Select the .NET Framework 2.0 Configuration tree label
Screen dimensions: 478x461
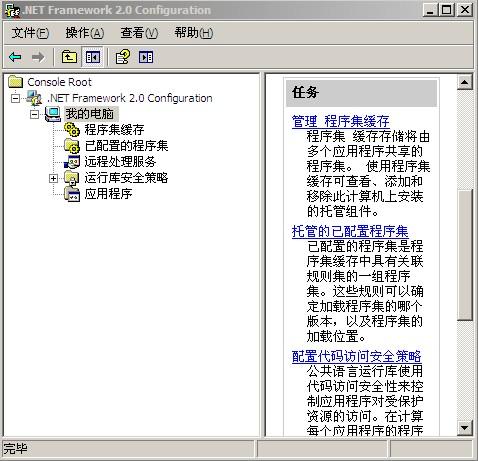(x=130, y=98)
